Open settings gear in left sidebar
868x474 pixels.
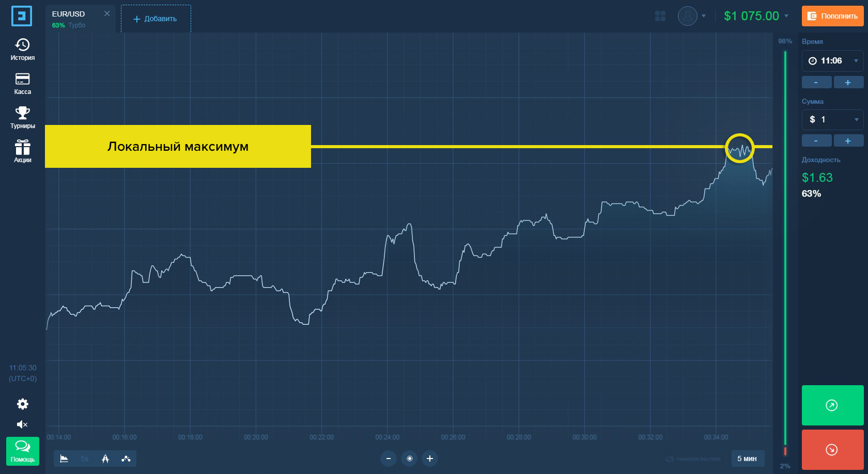coord(23,404)
